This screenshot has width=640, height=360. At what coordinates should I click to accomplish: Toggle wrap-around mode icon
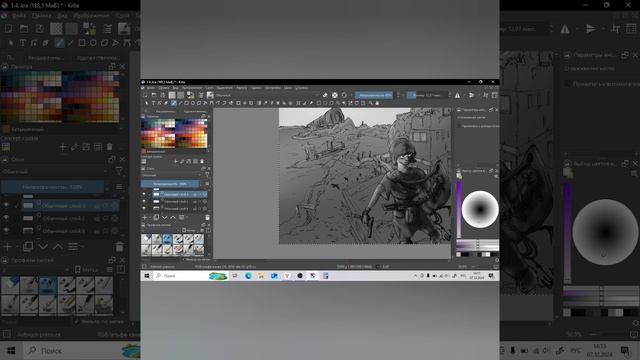click(485, 95)
